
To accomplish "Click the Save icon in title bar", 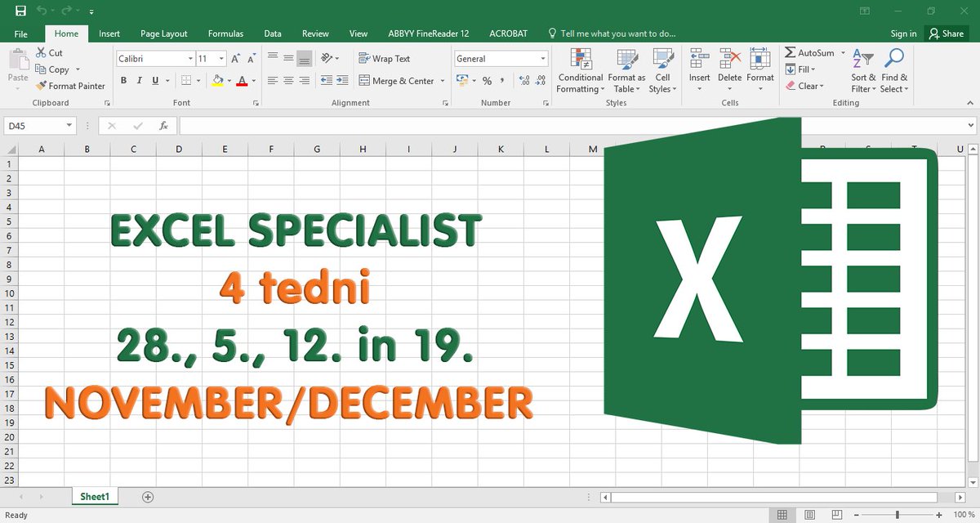I will 20,11.
